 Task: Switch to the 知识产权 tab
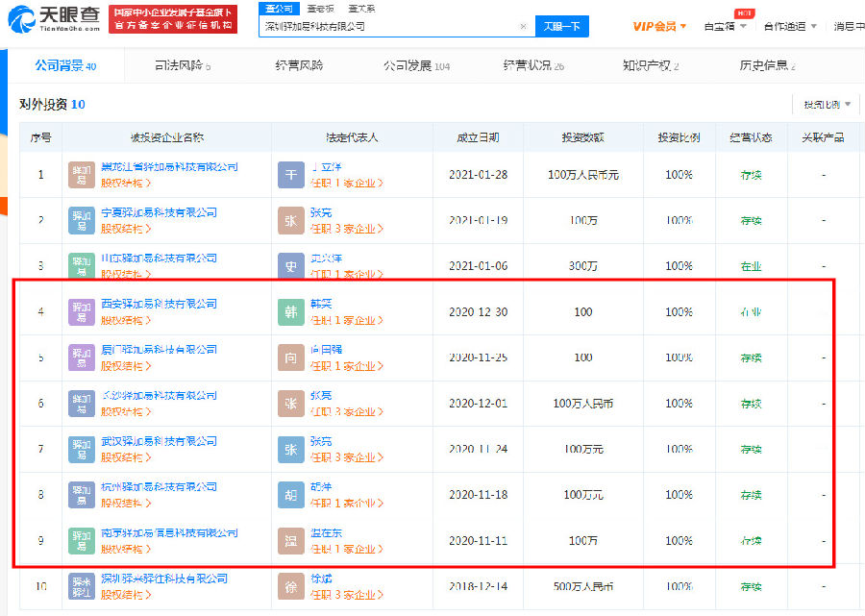point(650,65)
